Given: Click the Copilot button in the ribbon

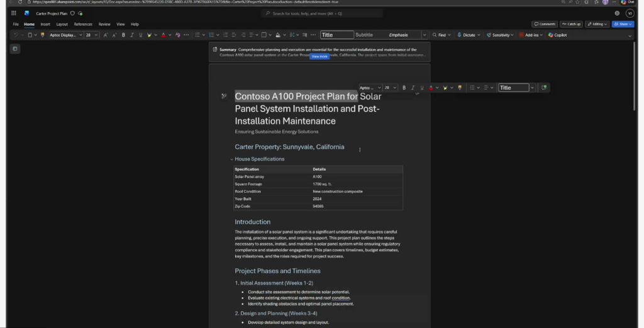Looking at the screenshot, I should click(557, 35).
